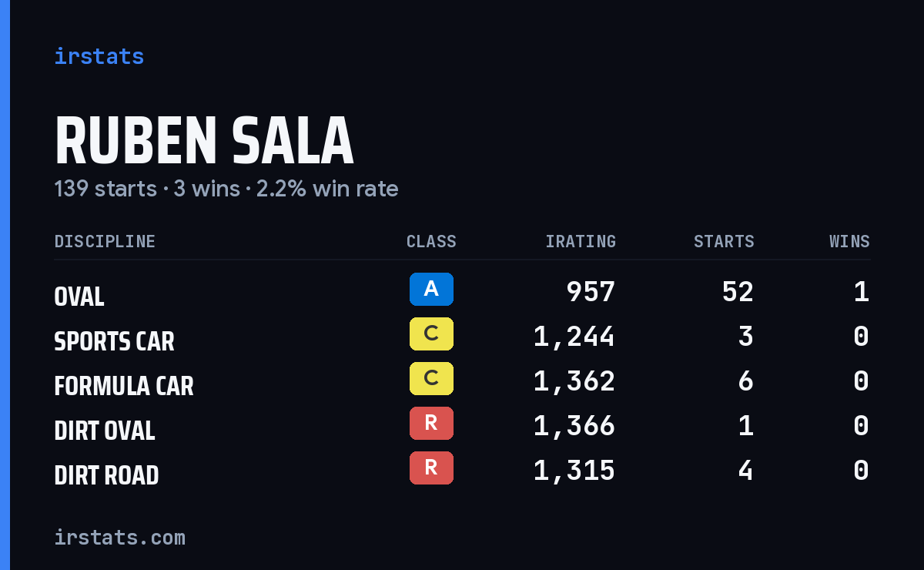Click the 957 iRating value for Oval
The width and height of the screenshot is (924, 570).
591,291
